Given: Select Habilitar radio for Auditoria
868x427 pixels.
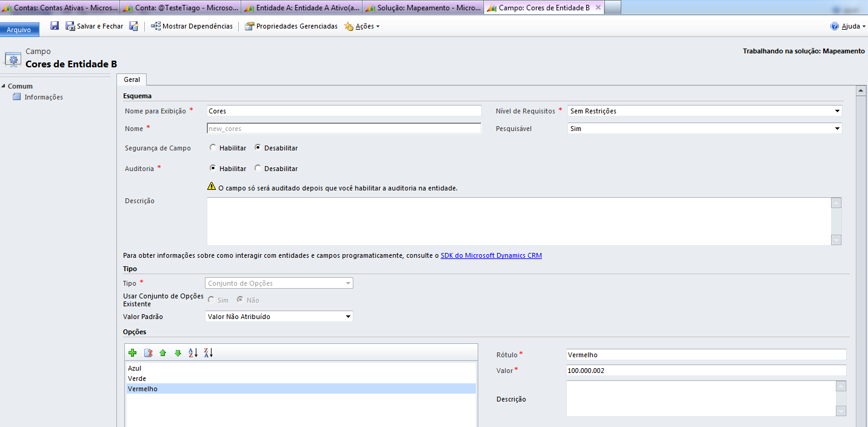Looking at the screenshot, I should 212,169.
